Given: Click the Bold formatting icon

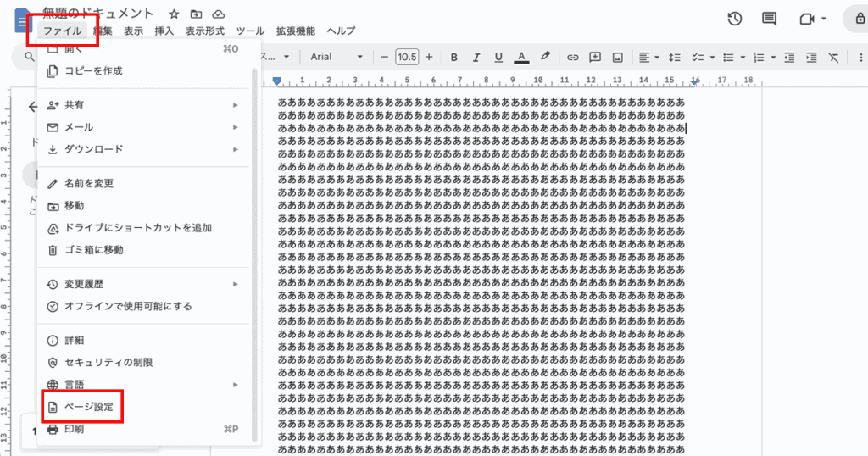Looking at the screenshot, I should point(454,57).
